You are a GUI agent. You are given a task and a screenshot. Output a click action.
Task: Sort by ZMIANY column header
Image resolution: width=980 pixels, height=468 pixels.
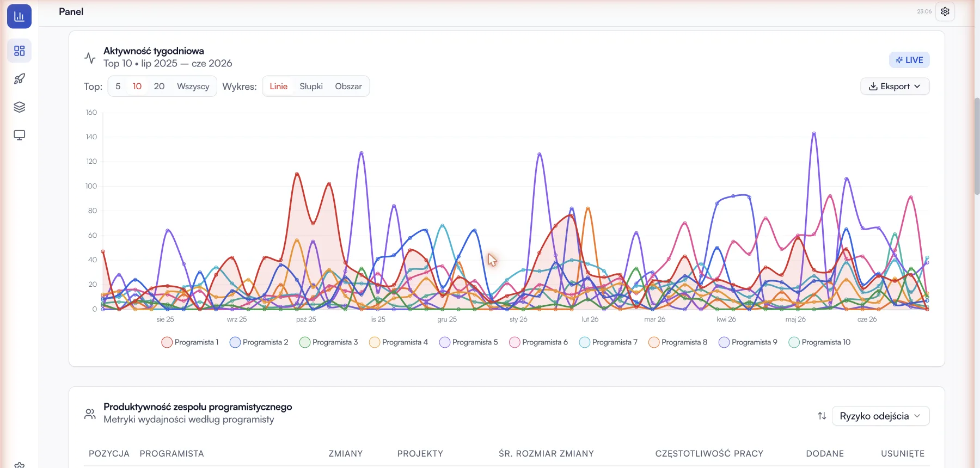coord(346,454)
